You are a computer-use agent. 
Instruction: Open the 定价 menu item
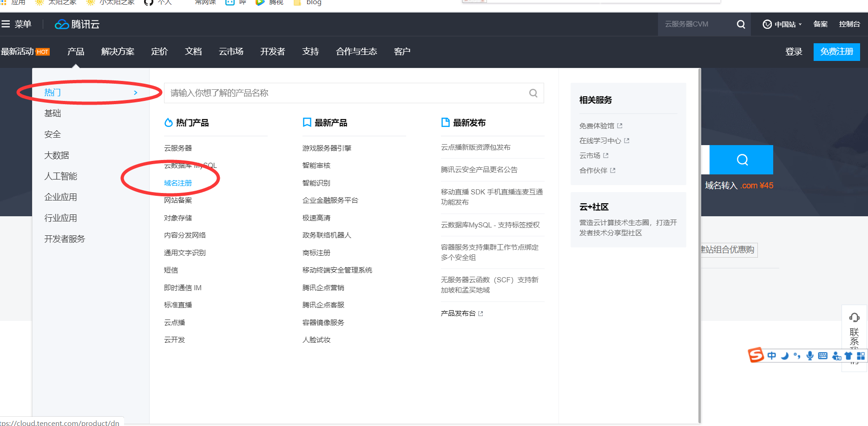159,51
